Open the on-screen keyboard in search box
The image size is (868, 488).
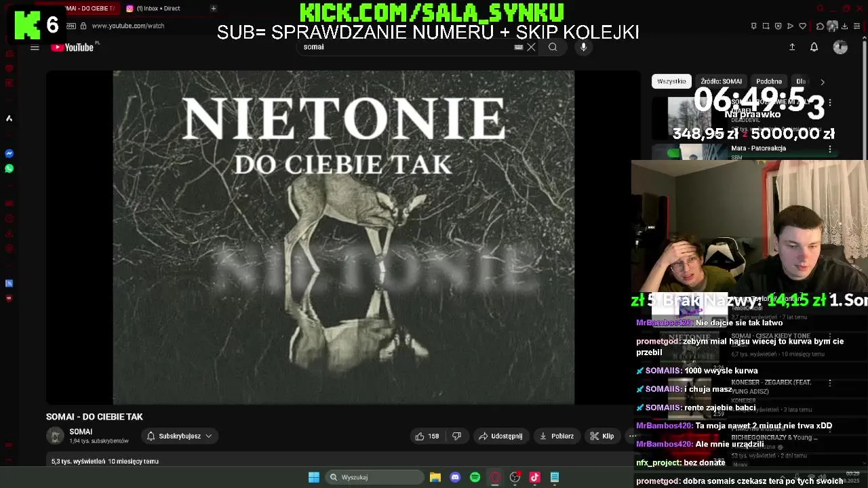(x=519, y=47)
